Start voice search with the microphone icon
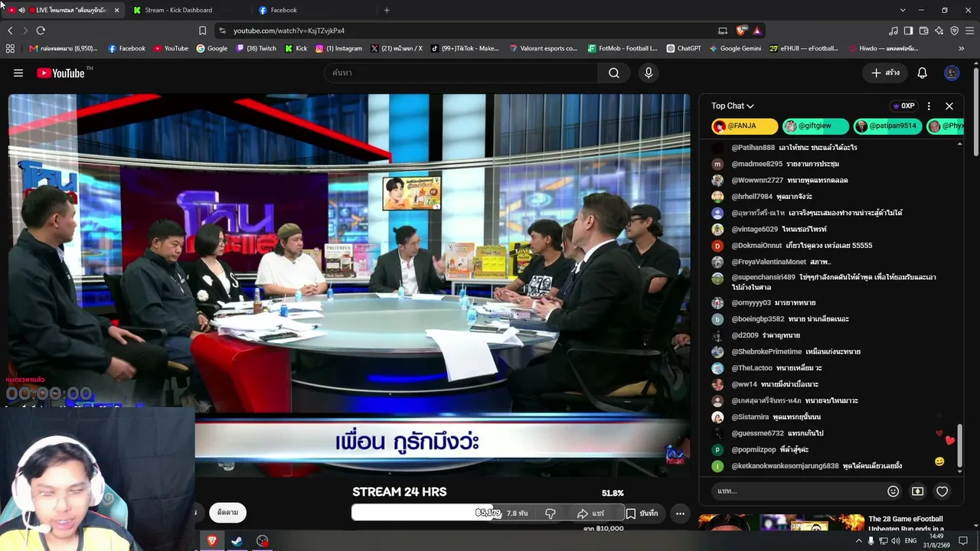This screenshot has width=980, height=551. click(648, 73)
